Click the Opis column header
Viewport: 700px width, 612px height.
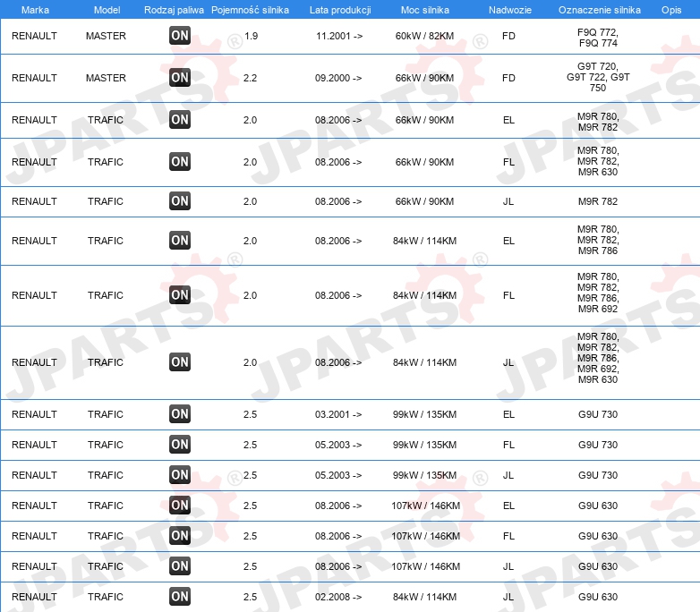[671, 10]
